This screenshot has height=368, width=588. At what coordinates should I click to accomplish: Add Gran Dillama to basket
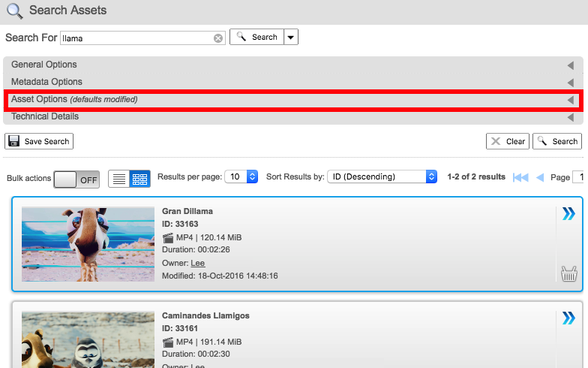click(x=568, y=273)
